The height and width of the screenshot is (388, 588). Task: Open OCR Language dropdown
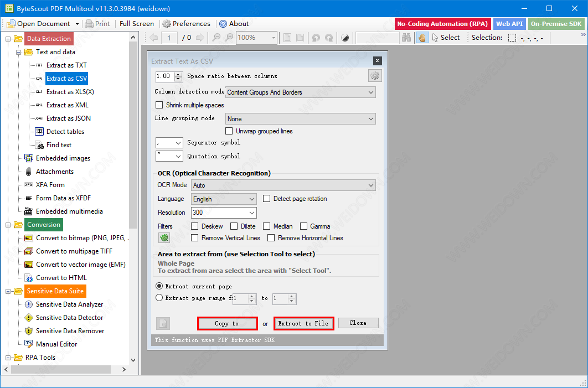pos(224,199)
